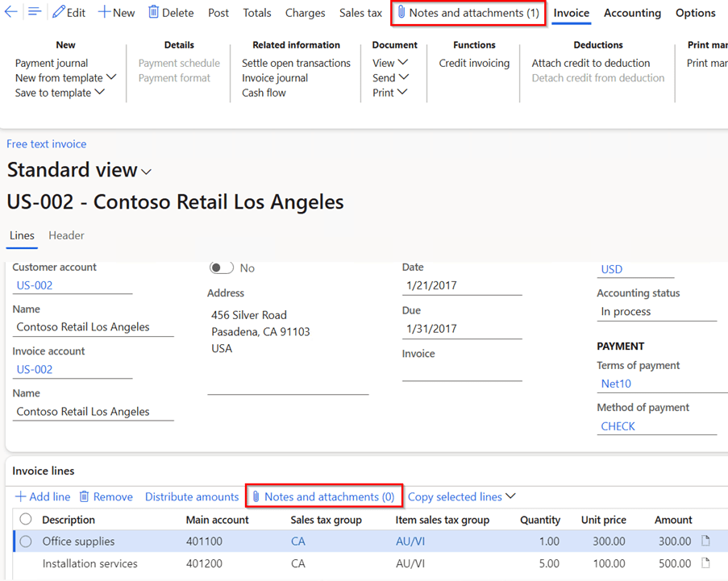Image resolution: width=728 pixels, height=581 pixels.
Task: Click paperclip icon in Invoice lines Notes and attachments (0)
Action: (256, 496)
